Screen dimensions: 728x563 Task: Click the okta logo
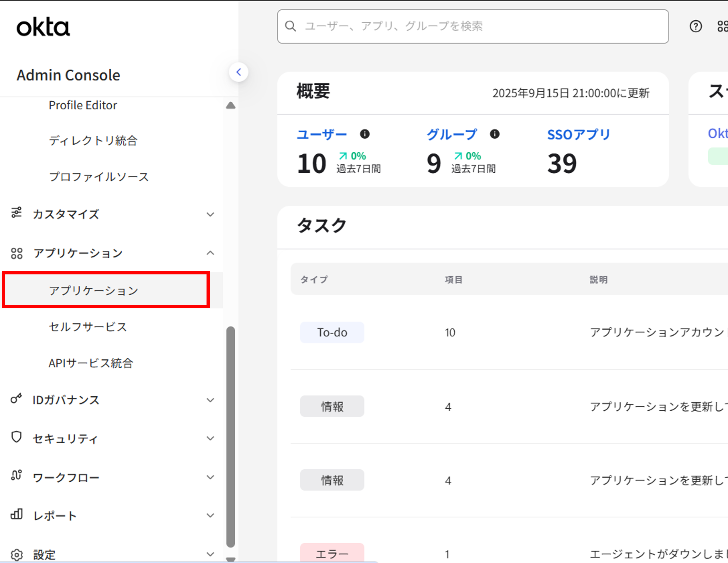(x=43, y=27)
